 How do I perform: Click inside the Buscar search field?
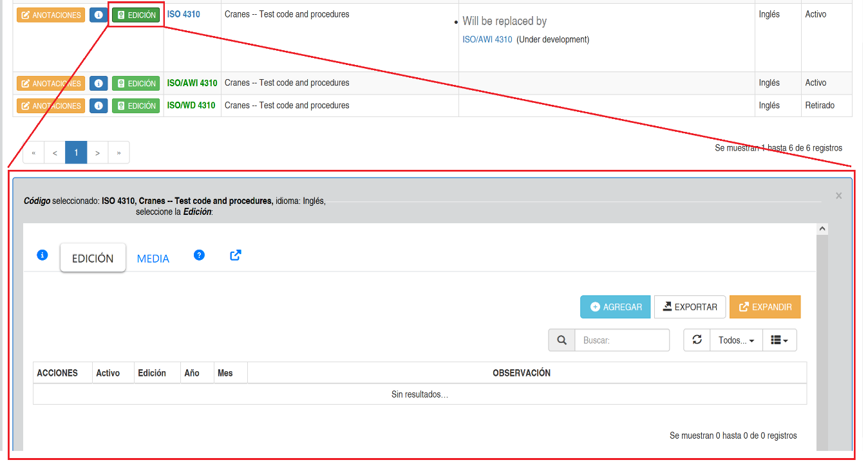tap(622, 340)
